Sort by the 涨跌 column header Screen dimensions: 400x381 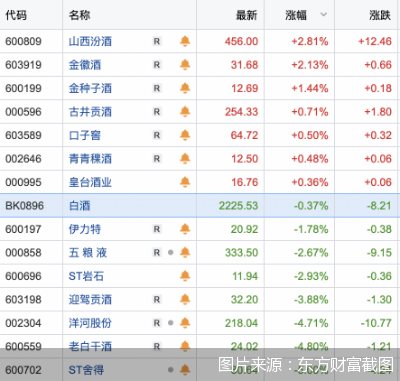click(x=380, y=15)
